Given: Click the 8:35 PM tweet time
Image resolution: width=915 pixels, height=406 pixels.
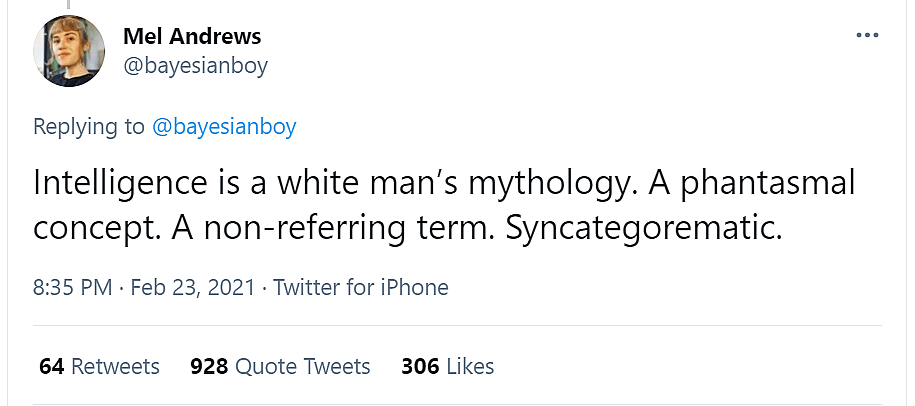Looking at the screenshot, I should (x=72, y=288).
